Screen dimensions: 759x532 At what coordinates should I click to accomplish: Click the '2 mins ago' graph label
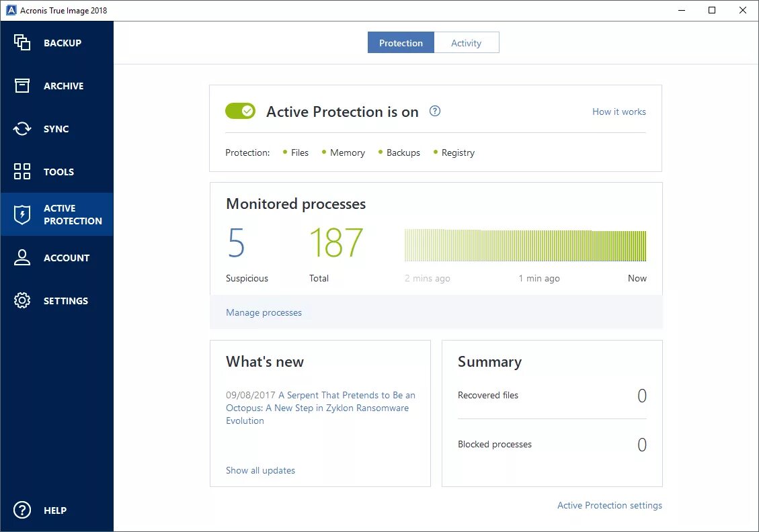428,278
